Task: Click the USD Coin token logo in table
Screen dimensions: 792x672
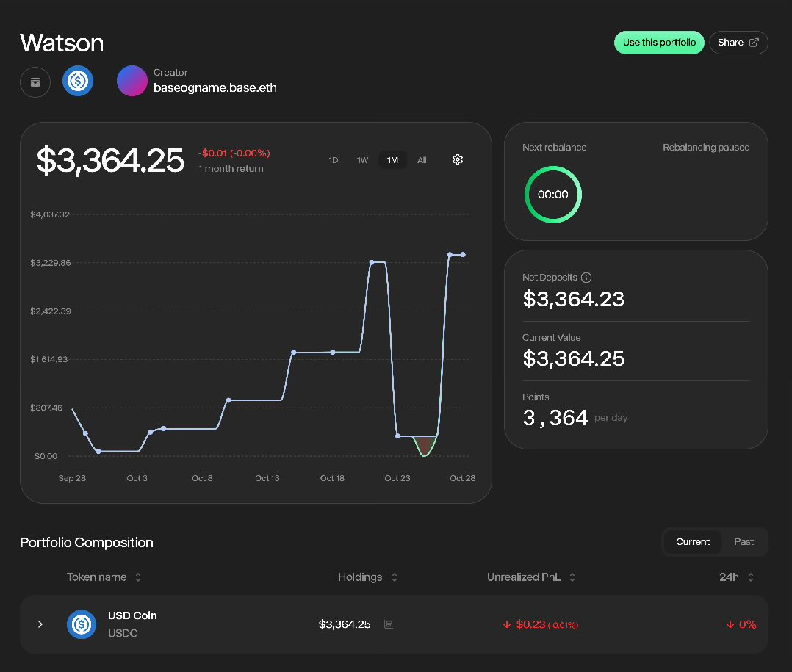Action: (82, 624)
